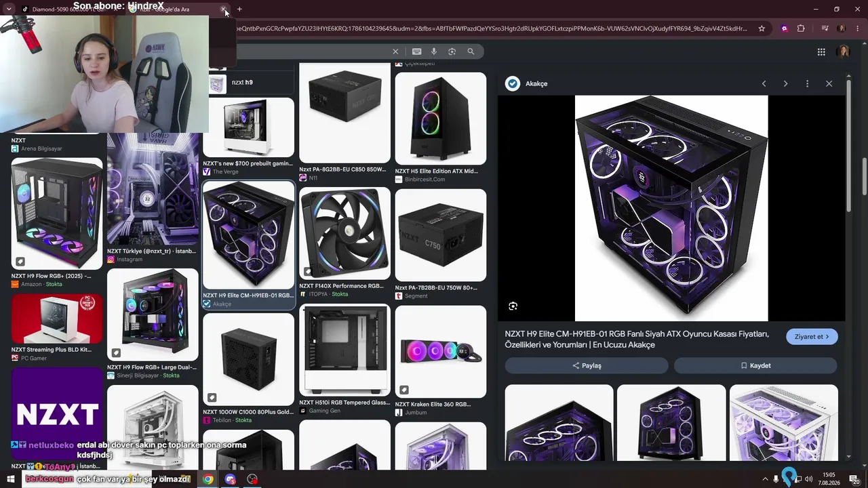The width and height of the screenshot is (868, 488).
Task: Click the "Gaming Gen" source label
Action: pos(324,411)
